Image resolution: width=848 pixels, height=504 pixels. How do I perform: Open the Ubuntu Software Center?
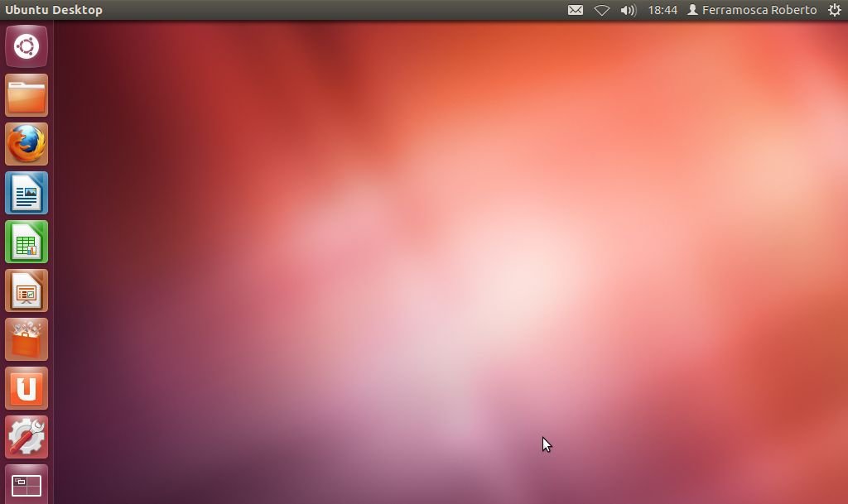(x=26, y=339)
